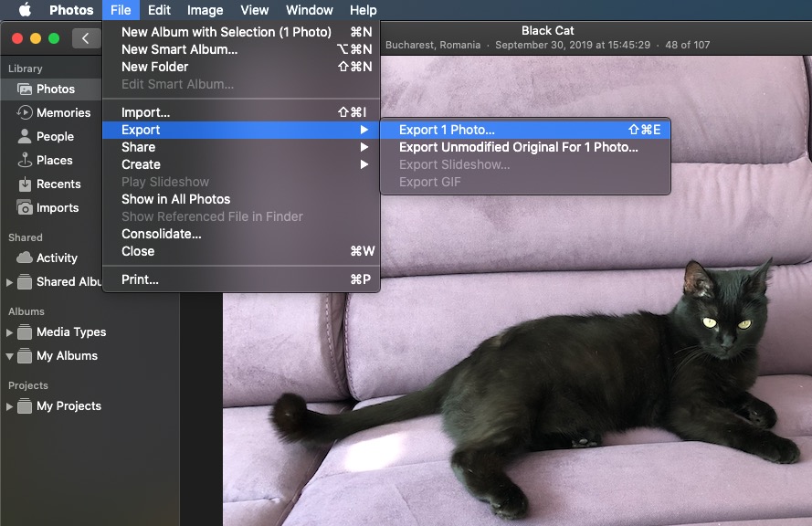Collapse the My Albums disclosure triangle
This screenshot has width=812, height=526.
tap(10, 356)
